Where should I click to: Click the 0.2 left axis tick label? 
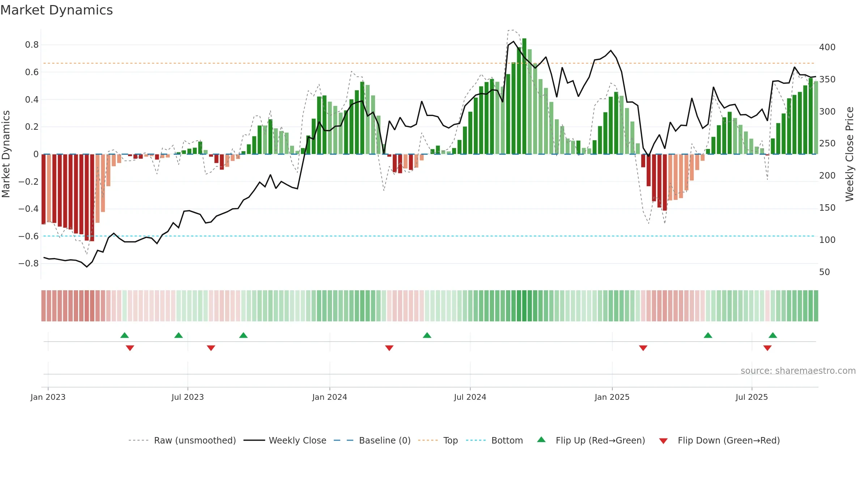click(x=32, y=127)
